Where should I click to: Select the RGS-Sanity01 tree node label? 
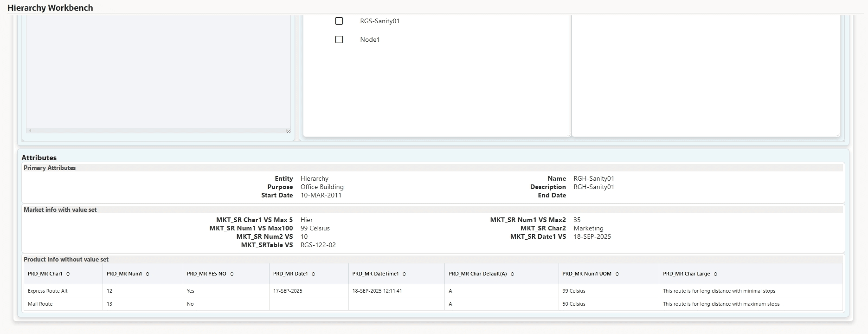coord(380,21)
